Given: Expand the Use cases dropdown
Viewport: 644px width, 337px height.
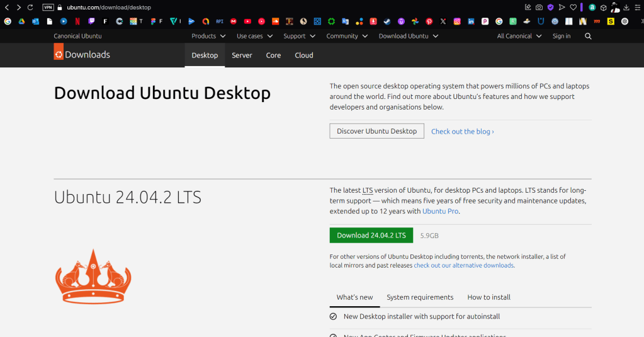Looking at the screenshot, I should point(254,37).
